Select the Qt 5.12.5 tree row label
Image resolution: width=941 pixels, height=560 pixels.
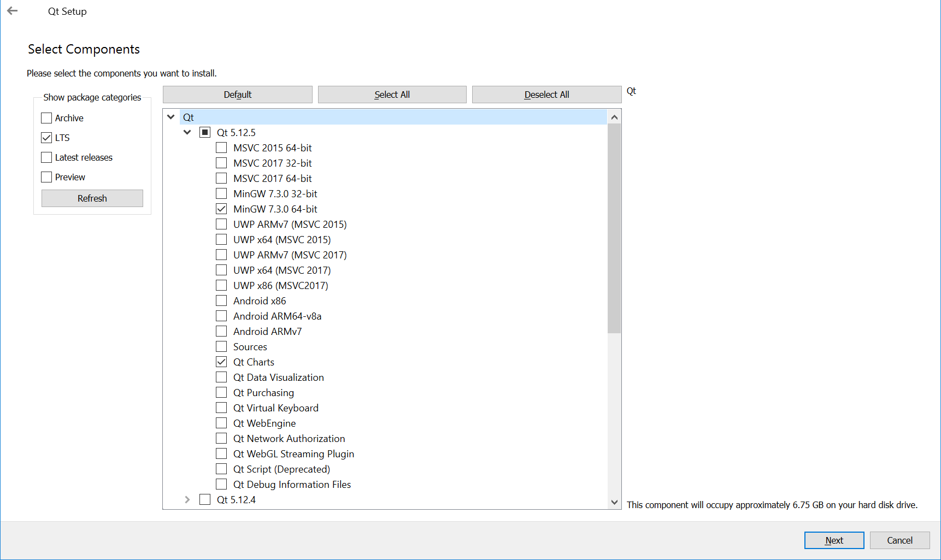coord(236,132)
